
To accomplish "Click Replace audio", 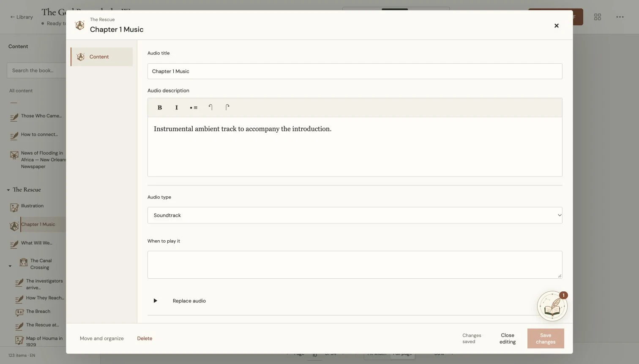I will pyautogui.click(x=189, y=301).
